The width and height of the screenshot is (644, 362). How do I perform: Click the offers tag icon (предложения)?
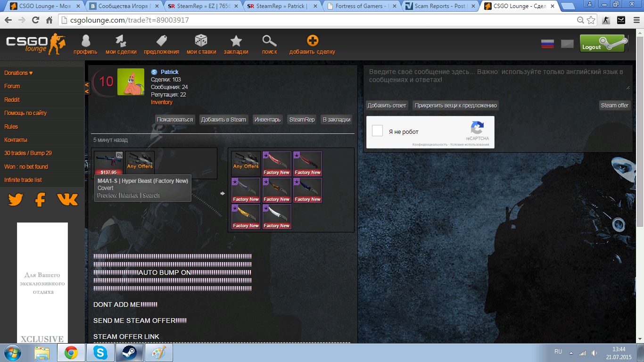[x=161, y=42]
